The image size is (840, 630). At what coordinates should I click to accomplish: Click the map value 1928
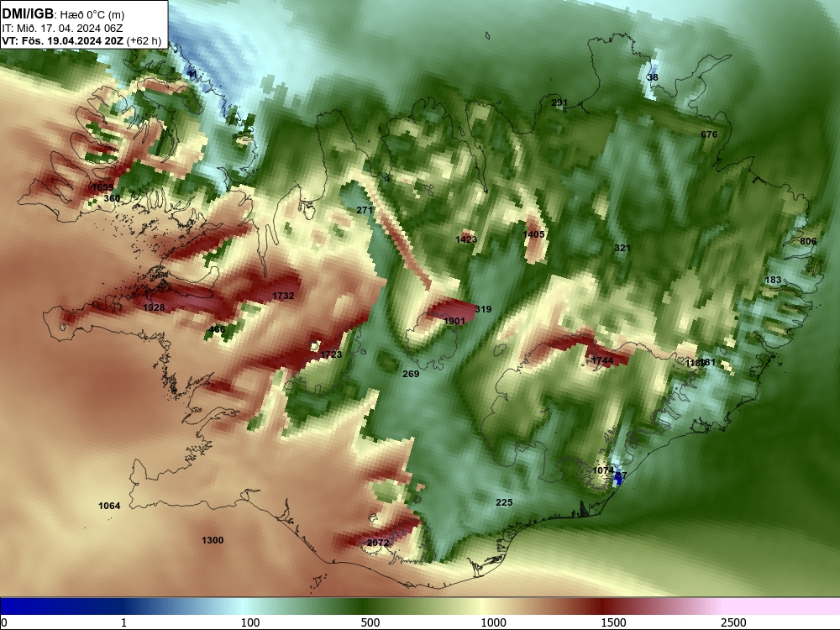tap(154, 307)
